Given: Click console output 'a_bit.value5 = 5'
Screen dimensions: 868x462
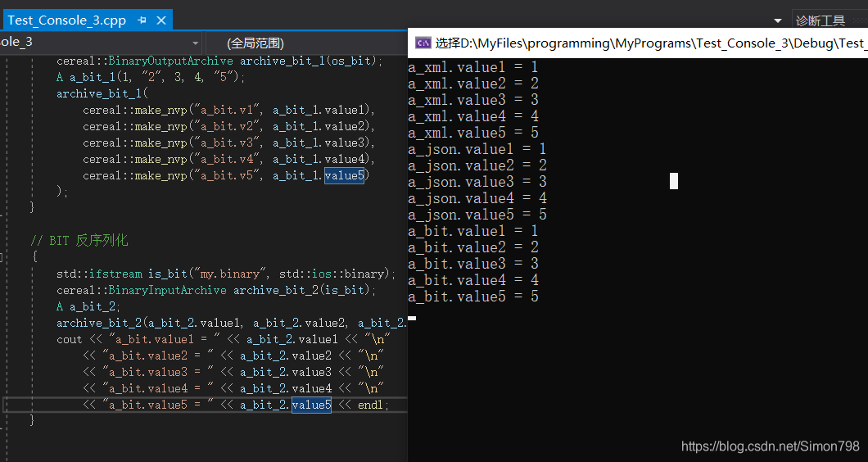Looking at the screenshot, I should point(473,297).
